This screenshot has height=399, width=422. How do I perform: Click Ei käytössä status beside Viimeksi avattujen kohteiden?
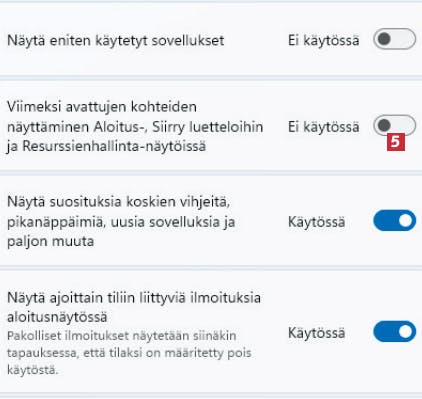(x=323, y=127)
